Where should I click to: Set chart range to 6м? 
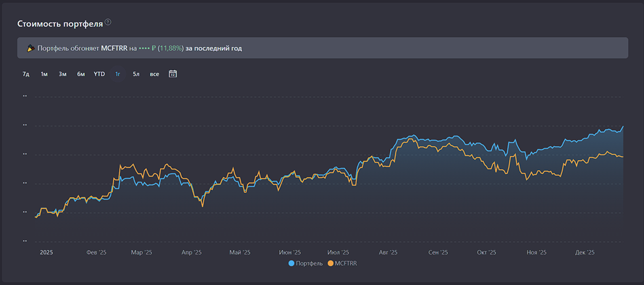pyautogui.click(x=81, y=74)
